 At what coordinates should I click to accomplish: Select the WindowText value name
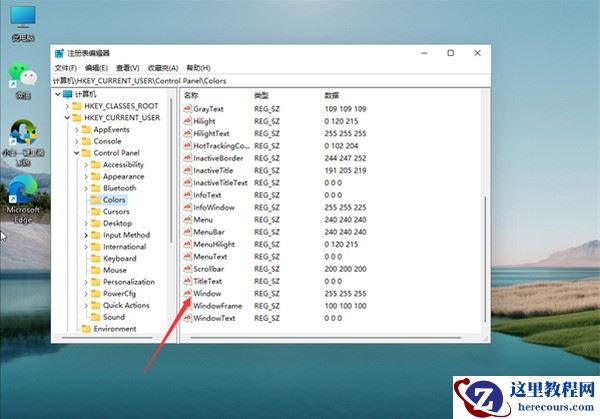[214, 318]
